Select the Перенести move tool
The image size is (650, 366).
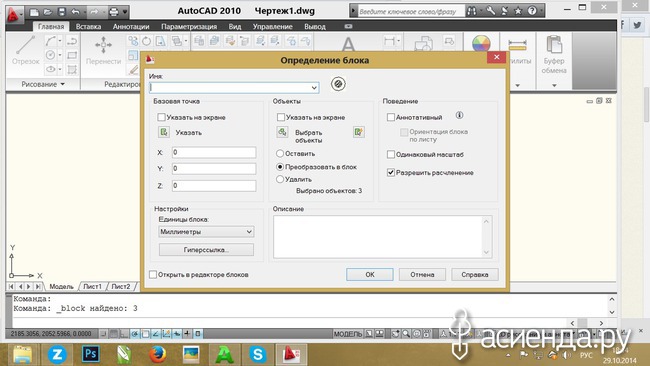pos(103,50)
